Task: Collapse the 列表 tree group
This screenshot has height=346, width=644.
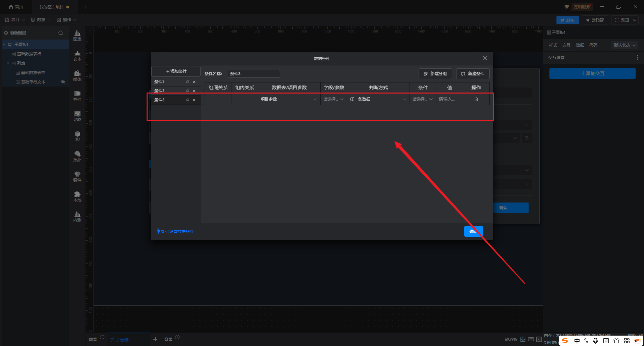Action: [8, 63]
